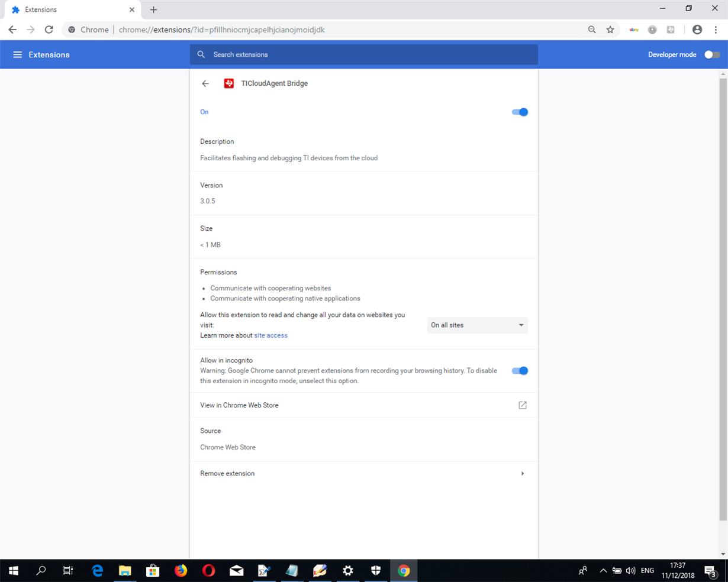Click the Chrome Web Store source text

point(228,447)
